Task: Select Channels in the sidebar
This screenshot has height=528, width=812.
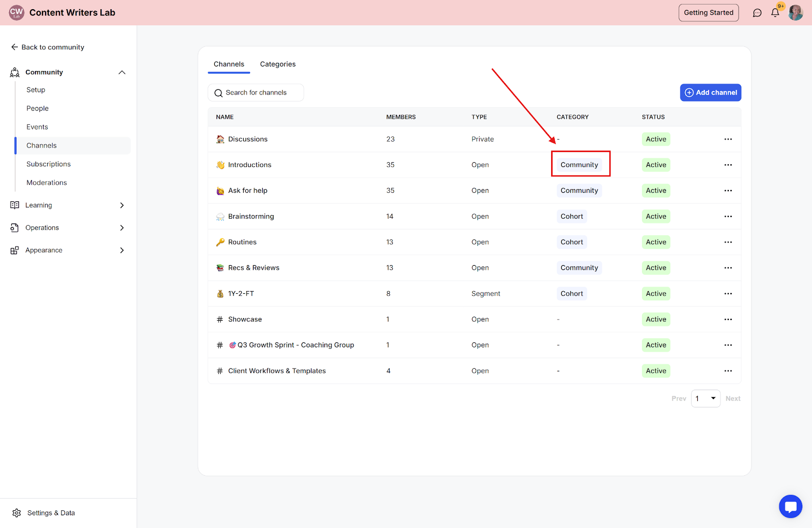Action: tap(73, 146)
